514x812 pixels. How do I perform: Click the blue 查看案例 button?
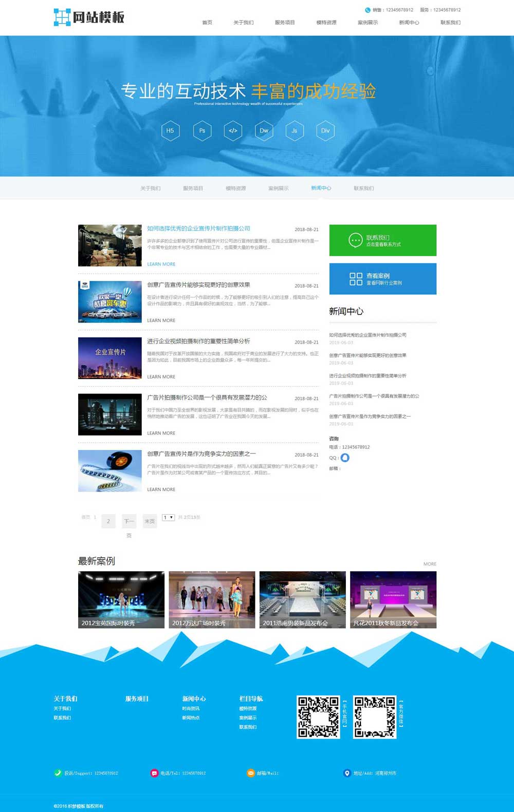pyautogui.click(x=382, y=279)
